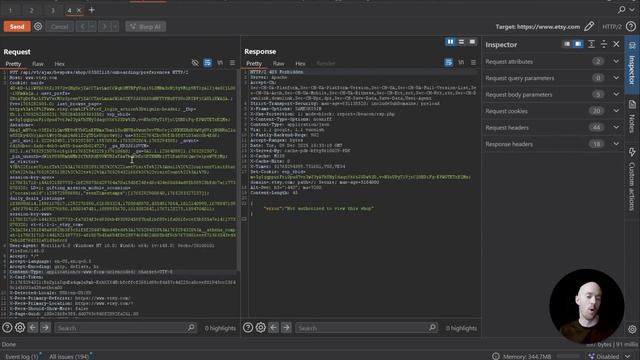The width and height of the screenshot is (640, 360).
Task: Set side-by-side request/response layout
Action: pos(450,42)
